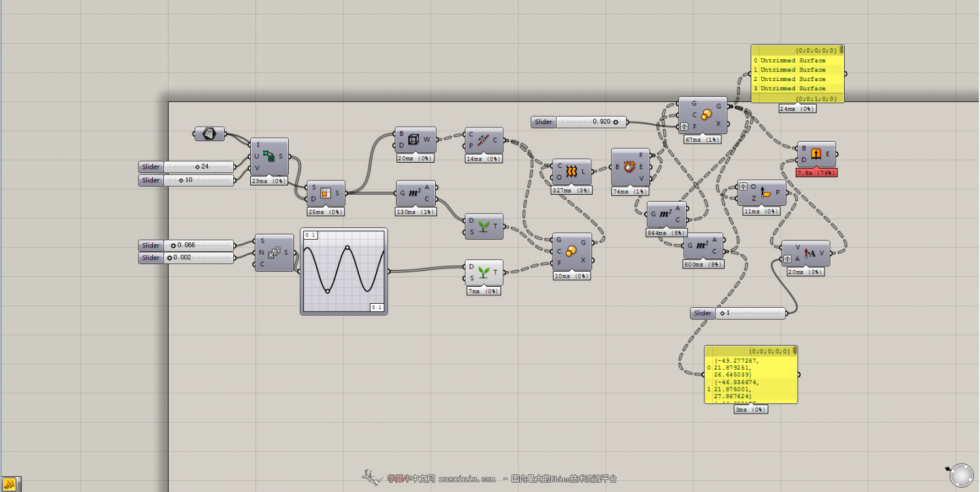
Task: Click the Graph Mapper lower control point
Action: pos(327,291)
